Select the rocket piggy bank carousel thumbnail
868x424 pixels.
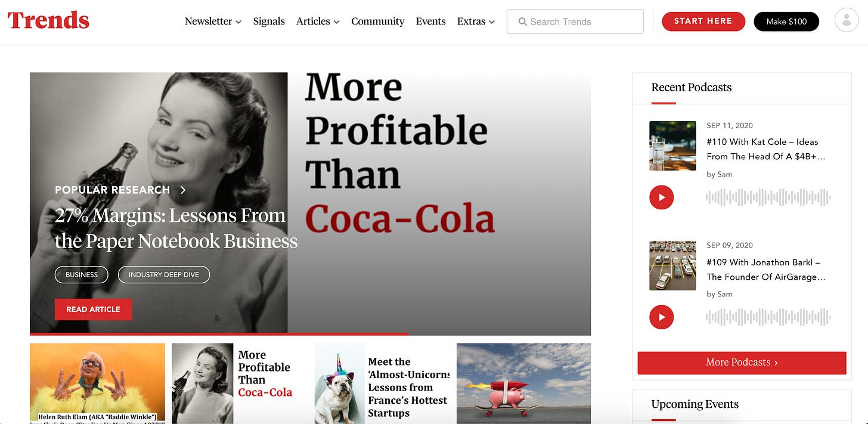(x=523, y=383)
